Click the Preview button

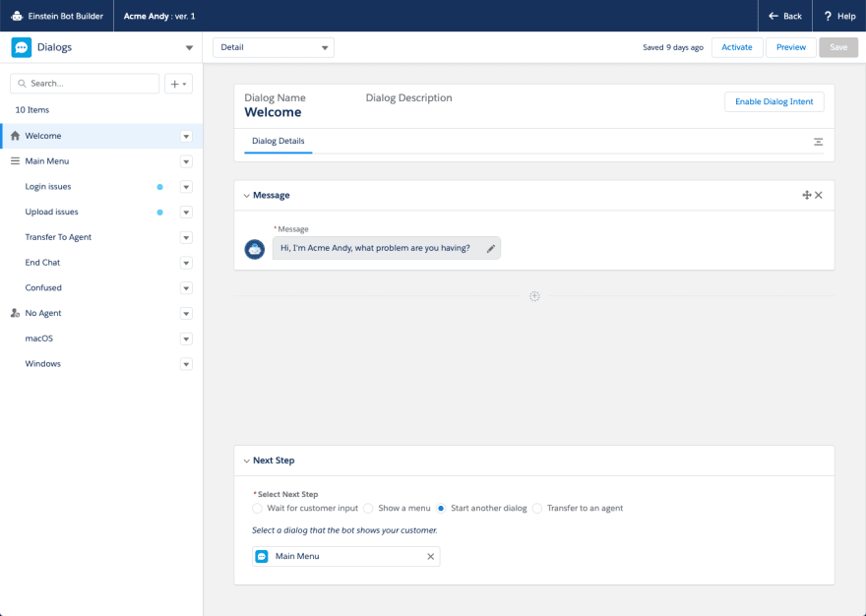point(791,47)
